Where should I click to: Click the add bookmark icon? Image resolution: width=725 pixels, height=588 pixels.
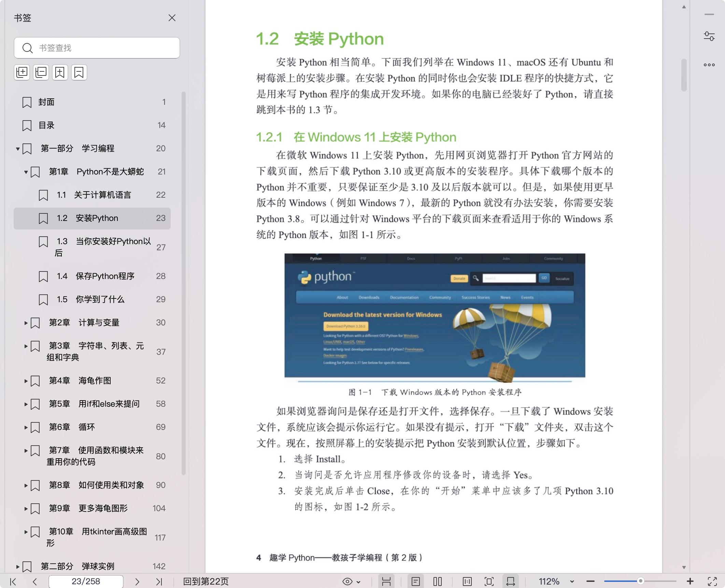pos(60,72)
